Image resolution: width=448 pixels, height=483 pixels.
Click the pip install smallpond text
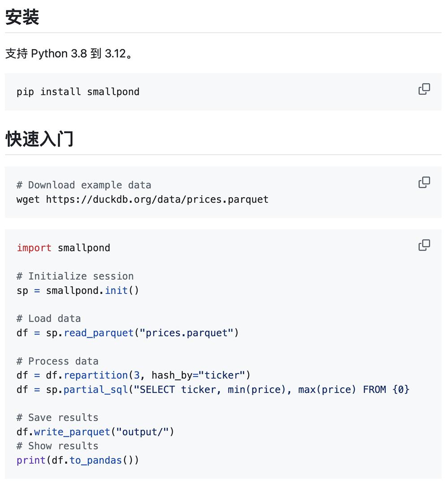78,92
